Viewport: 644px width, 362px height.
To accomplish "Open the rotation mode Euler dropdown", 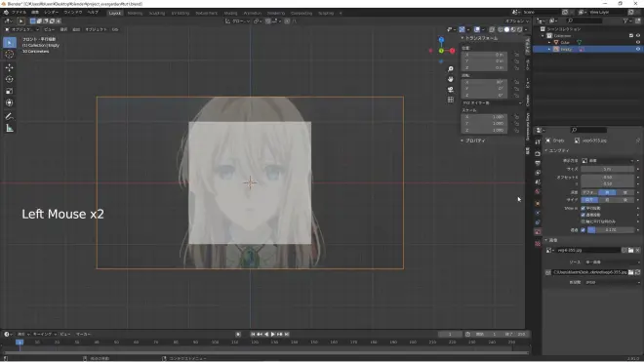I will pos(492,102).
